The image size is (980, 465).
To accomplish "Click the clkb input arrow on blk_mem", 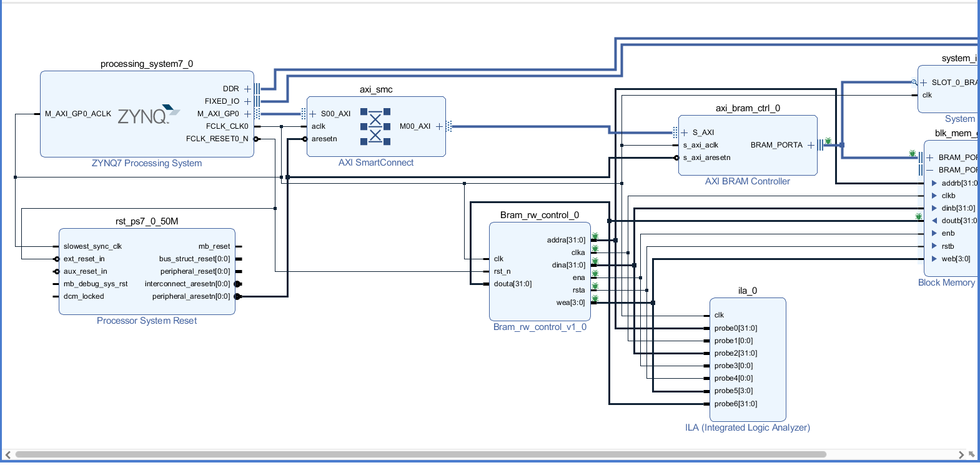I will [x=934, y=196].
